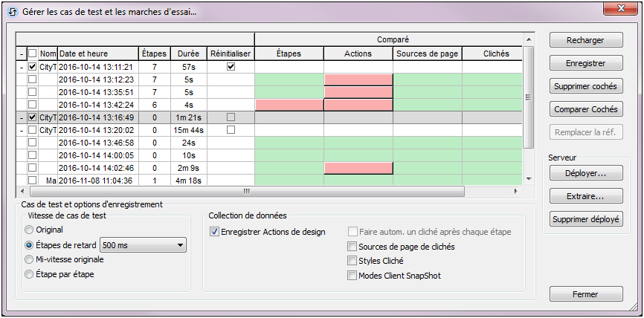The width and height of the screenshot is (644, 318).
Task: Click the dialog title bar app icon
Action: coord(12,10)
